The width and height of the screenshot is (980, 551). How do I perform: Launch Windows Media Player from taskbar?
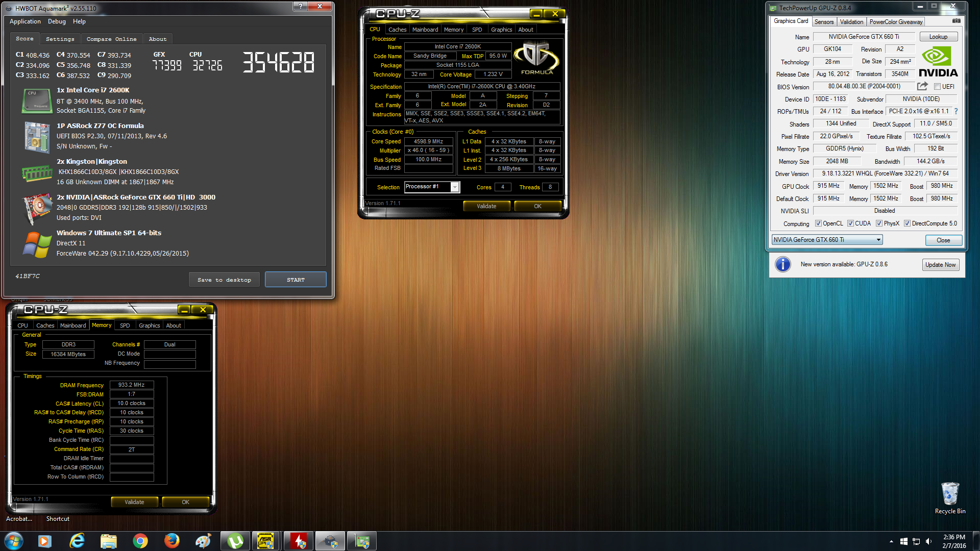coord(45,541)
